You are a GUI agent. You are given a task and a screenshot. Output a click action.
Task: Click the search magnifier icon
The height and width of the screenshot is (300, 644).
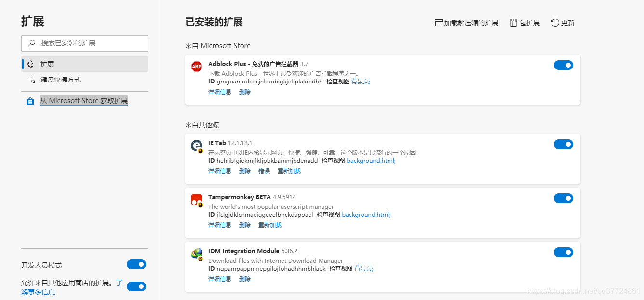[31, 43]
